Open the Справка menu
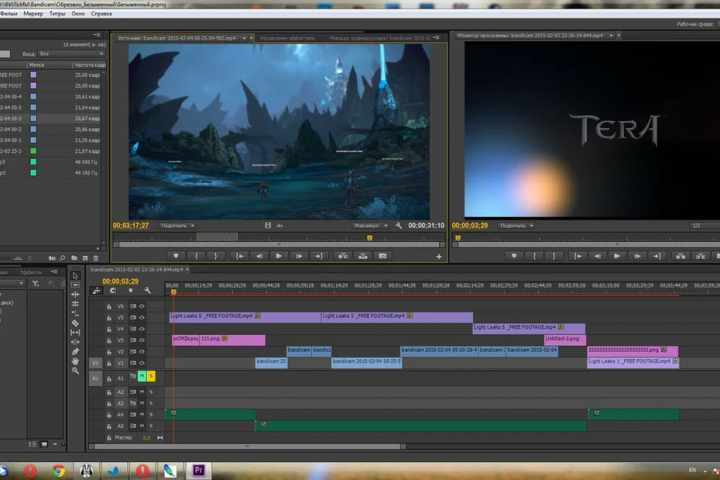This screenshot has width=720, height=480. pos(101,14)
